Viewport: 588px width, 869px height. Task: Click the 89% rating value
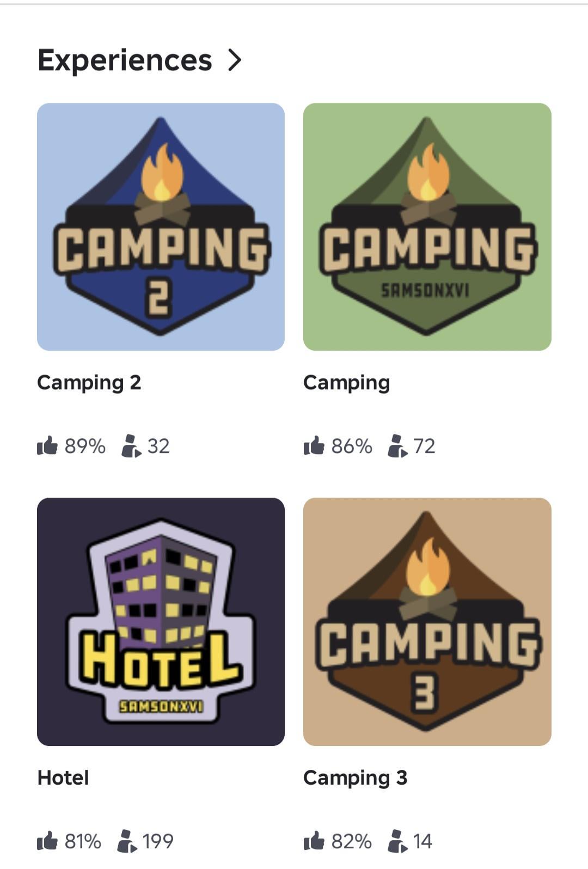coord(85,446)
